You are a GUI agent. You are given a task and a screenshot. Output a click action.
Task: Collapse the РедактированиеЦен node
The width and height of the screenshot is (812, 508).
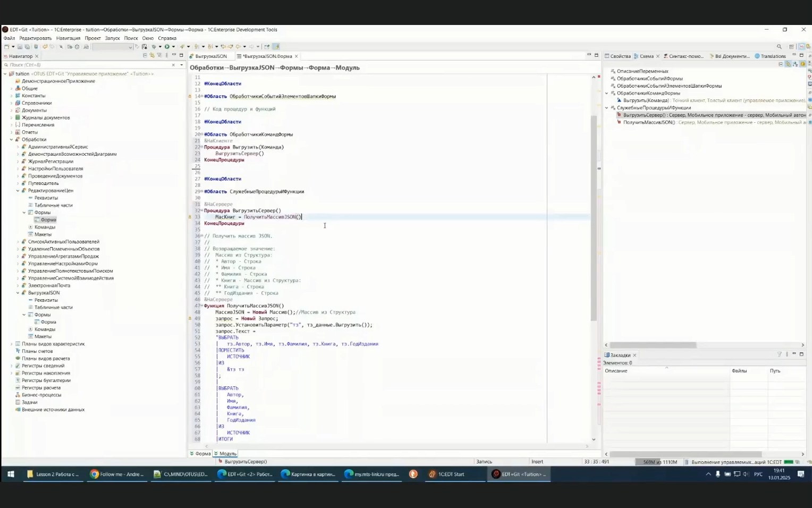pyautogui.click(x=18, y=191)
